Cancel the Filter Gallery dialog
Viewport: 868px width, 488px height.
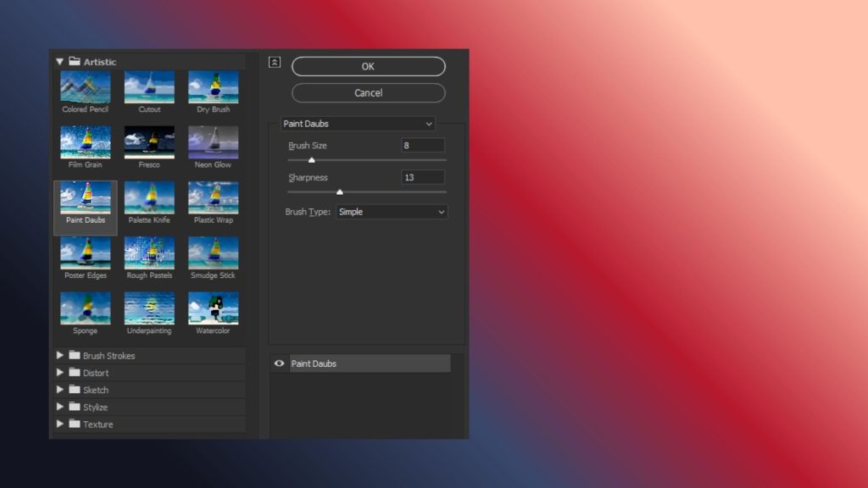(368, 93)
